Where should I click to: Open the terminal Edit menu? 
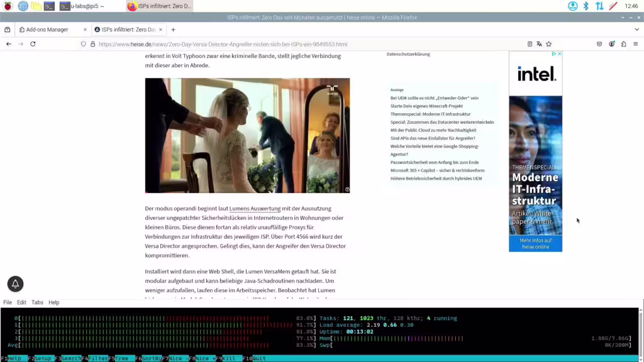coord(21,302)
